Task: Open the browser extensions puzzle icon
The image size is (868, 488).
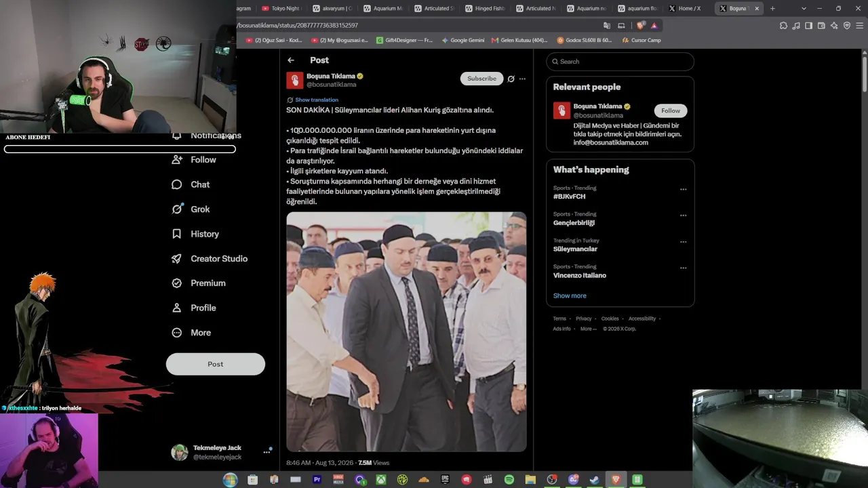Action: [x=784, y=25]
